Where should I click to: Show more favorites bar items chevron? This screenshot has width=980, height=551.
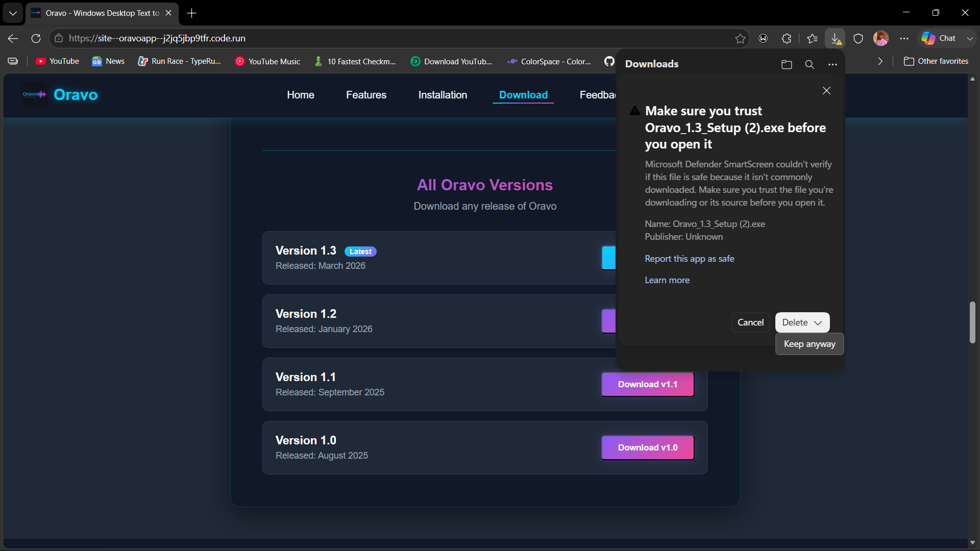pyautogui.click(x=880, y=61)
